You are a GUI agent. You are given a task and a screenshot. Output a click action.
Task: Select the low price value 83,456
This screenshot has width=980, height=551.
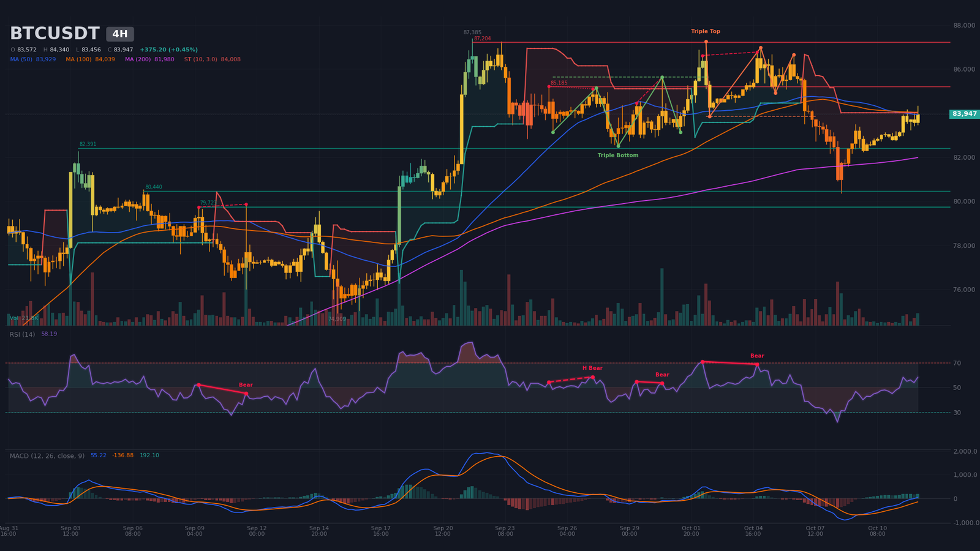[91, 50]
